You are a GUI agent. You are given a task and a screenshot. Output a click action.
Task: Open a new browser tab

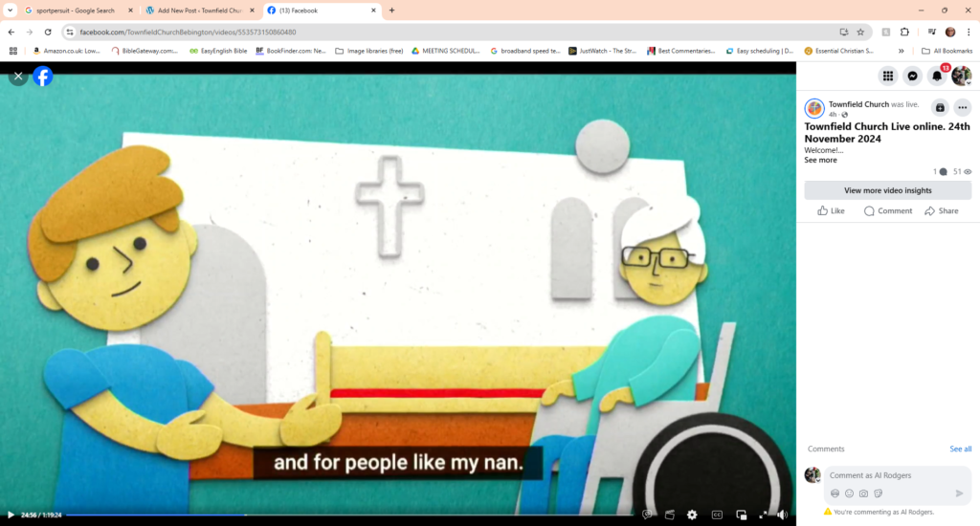391,11
